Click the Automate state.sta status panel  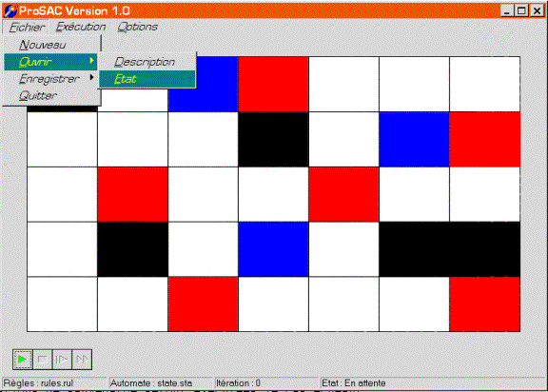point(161,382)
